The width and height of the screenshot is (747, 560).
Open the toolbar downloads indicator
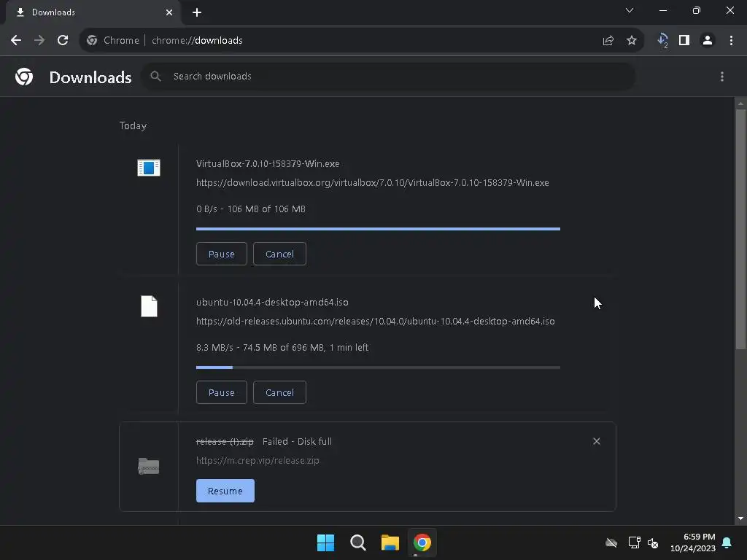point(662,41)
